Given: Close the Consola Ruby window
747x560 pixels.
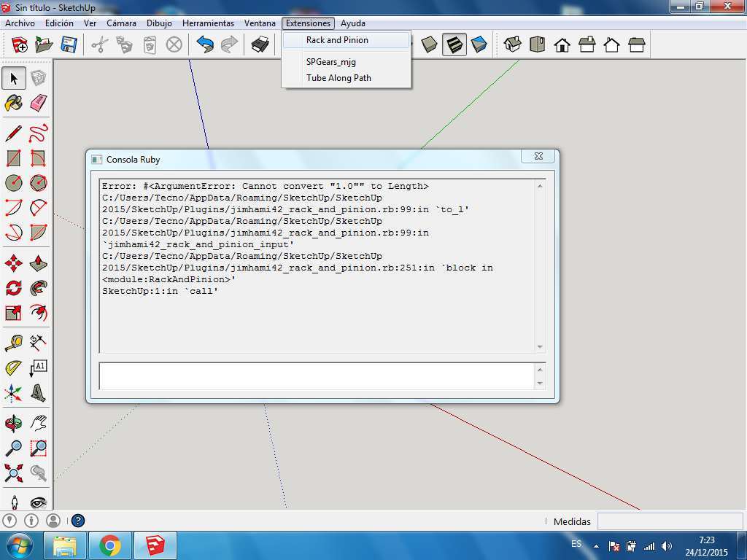Looking at the screenshot, I should coord(538,156).
